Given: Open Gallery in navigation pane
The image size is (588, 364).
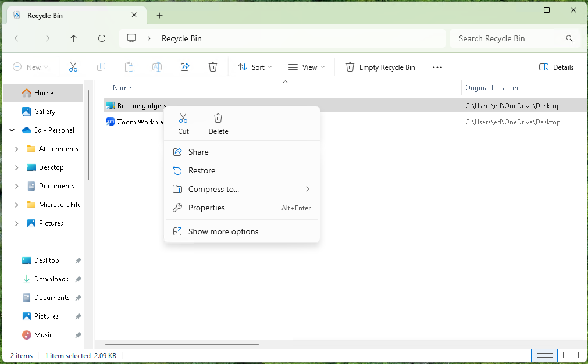Looking at the screenshot, I should [43, 112].
